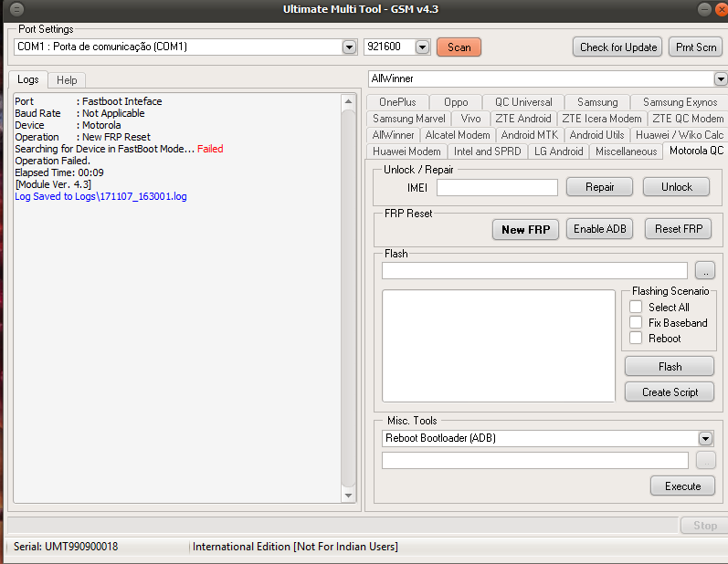Click the New FRP button
The height and width of the screenshot is (564, 728).
525,230
